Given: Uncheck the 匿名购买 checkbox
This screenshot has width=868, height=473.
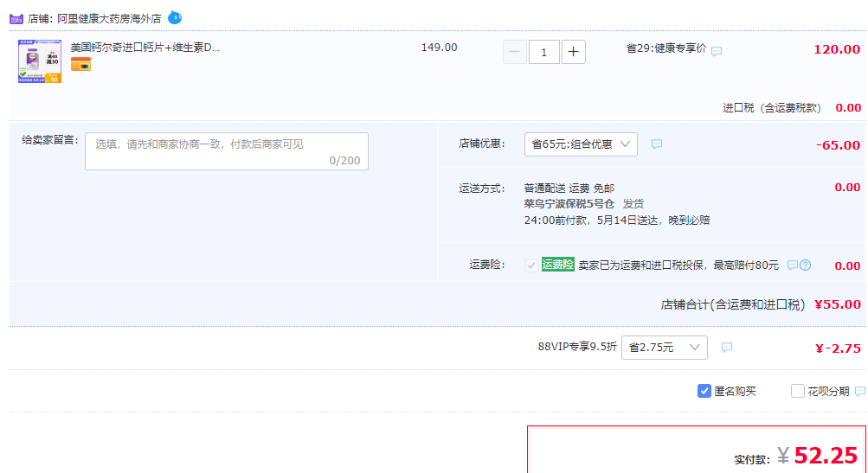Looking at the screenshot, I should (x=704, y=391).
